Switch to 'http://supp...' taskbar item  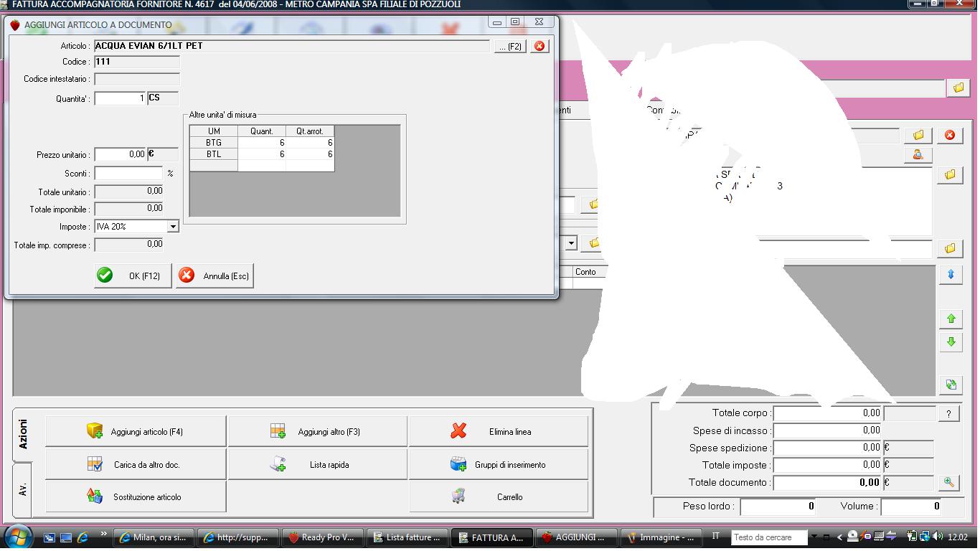(x=239, y=537)
